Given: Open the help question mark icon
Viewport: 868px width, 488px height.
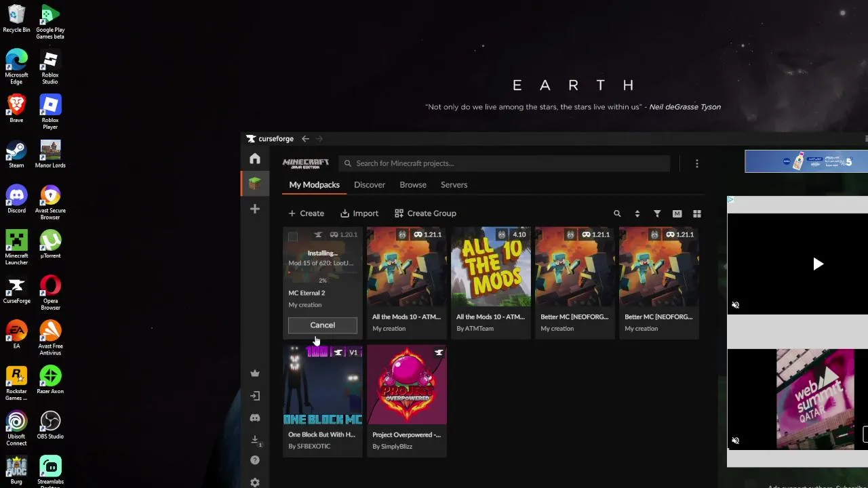Looking at the screenshot, I should 255,460.
